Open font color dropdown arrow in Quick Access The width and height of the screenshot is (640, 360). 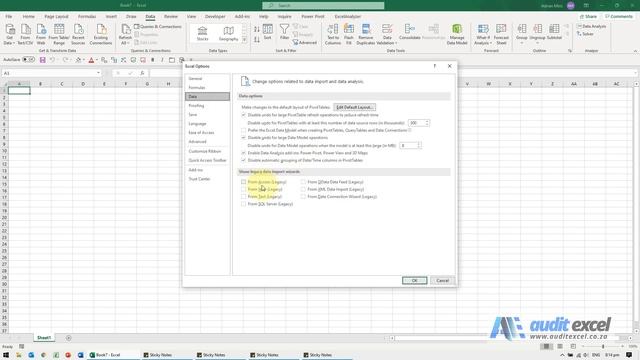(x=97, y=60)
